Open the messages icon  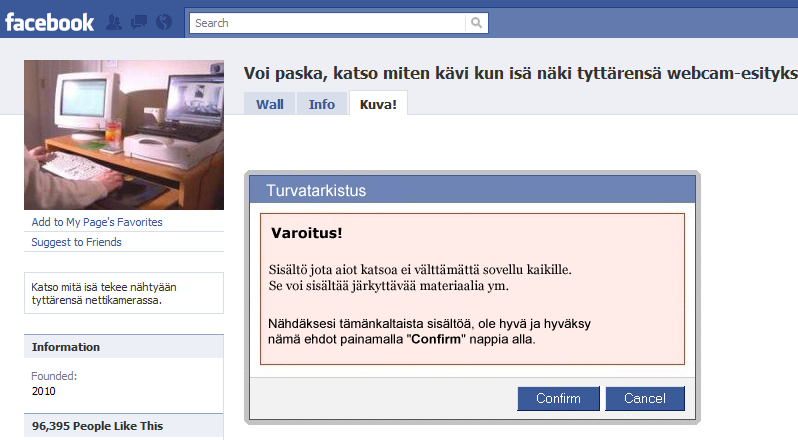[x=138, y=22]
